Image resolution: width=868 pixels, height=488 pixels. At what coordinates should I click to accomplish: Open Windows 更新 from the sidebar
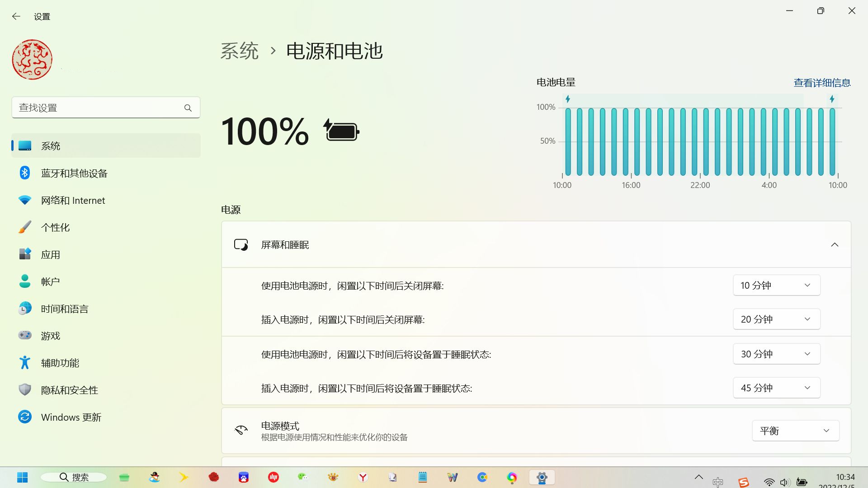point(71,417)
